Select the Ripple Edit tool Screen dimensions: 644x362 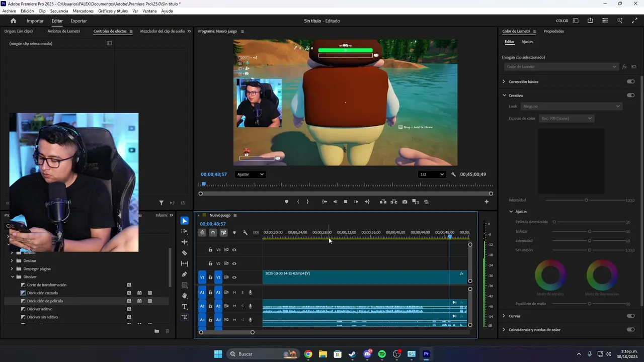click(185, 242)
